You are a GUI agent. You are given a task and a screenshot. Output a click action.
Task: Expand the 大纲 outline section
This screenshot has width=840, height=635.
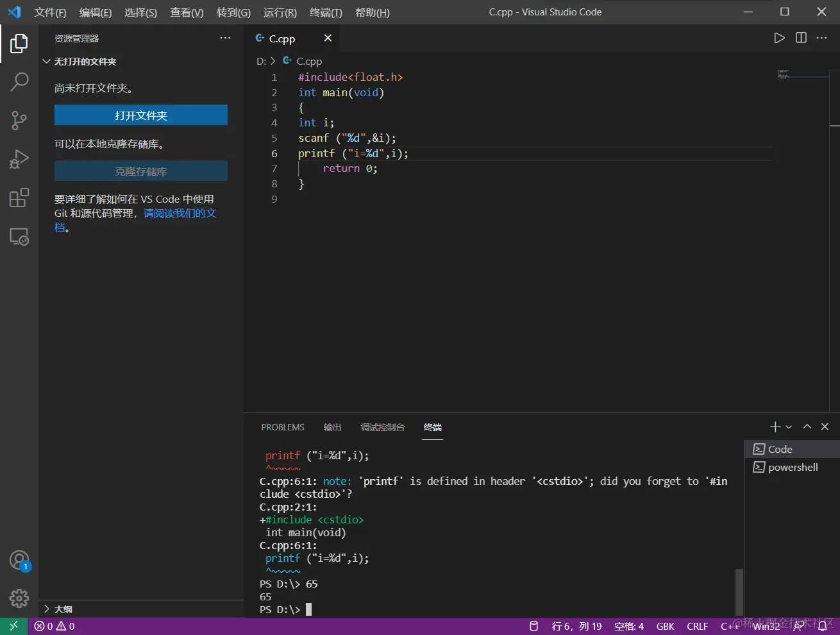click(46, 609)
